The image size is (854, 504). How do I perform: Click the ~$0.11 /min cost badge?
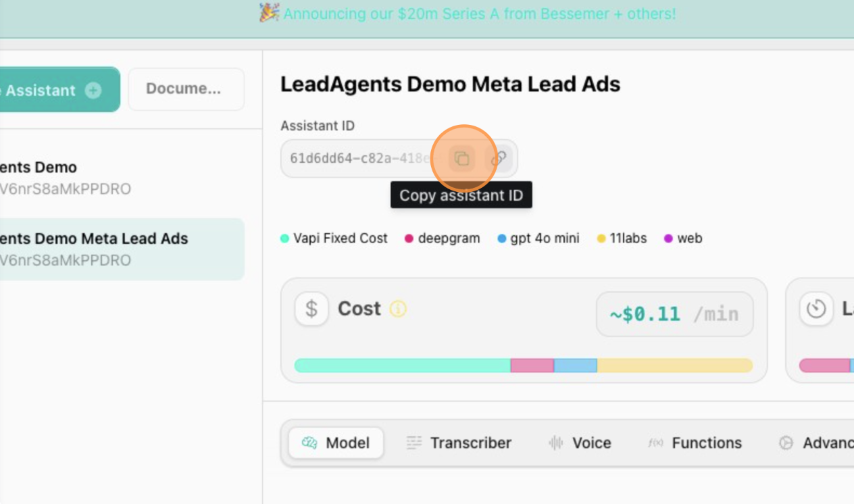click(x=674, y=314)
